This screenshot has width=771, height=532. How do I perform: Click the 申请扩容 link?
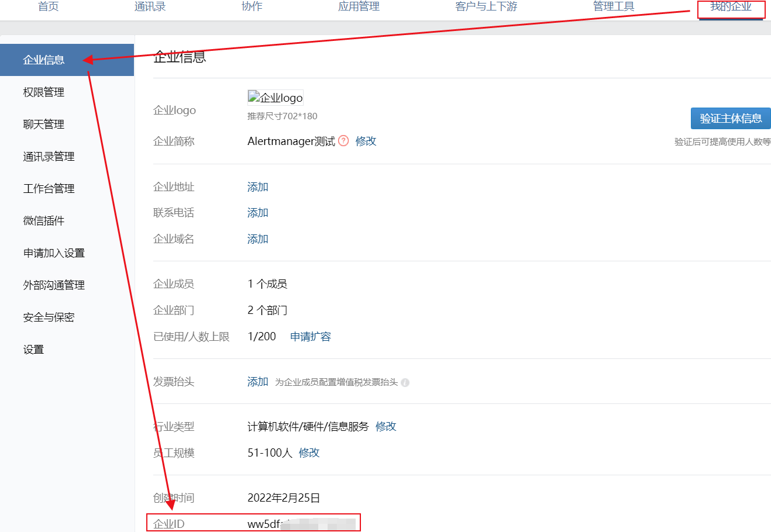311,337
